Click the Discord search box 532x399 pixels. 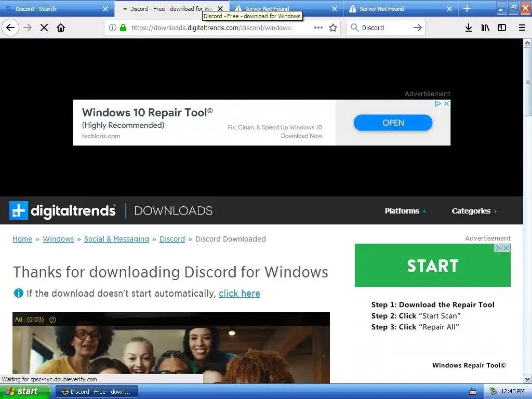pyautogui.click(x=386, y=28)
